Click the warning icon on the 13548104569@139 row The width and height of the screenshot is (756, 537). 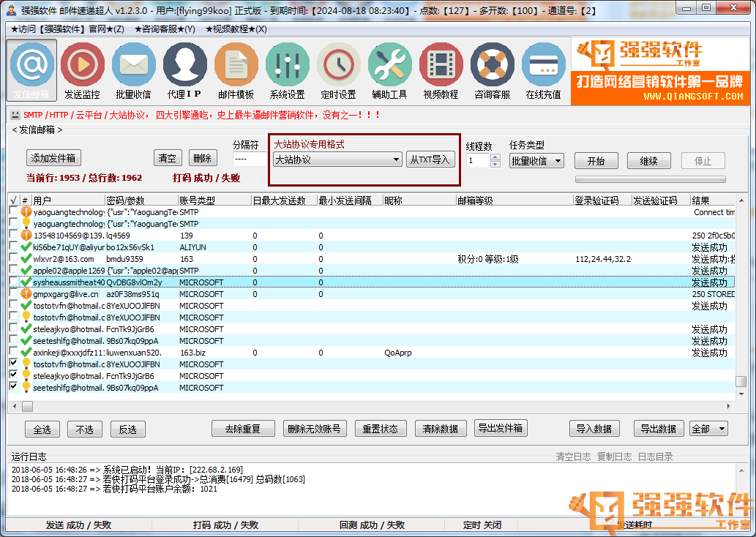pyautogui.click(x=26, y=236)
